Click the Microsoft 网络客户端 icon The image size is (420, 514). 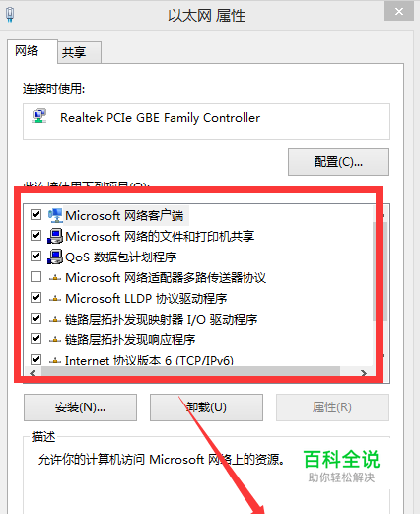point(55,215)
